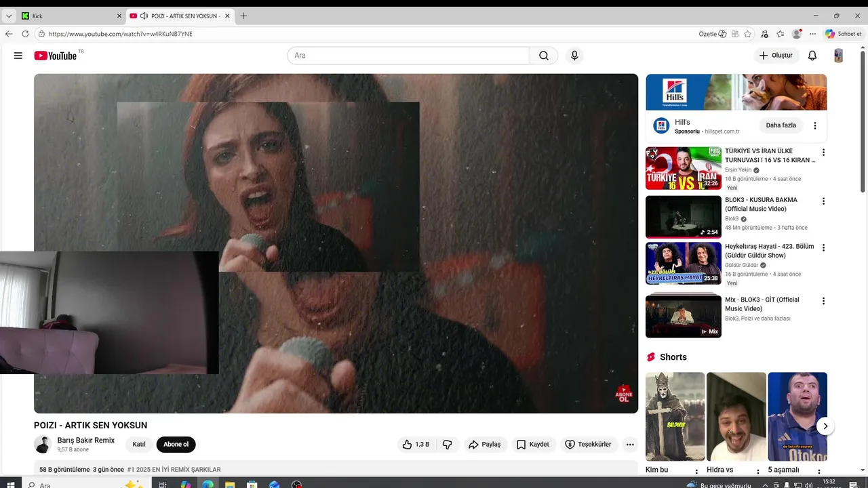Screen dimensions: 868x488
Task: Open Barış Bakır Remix channel avatar
Action: 43,445
